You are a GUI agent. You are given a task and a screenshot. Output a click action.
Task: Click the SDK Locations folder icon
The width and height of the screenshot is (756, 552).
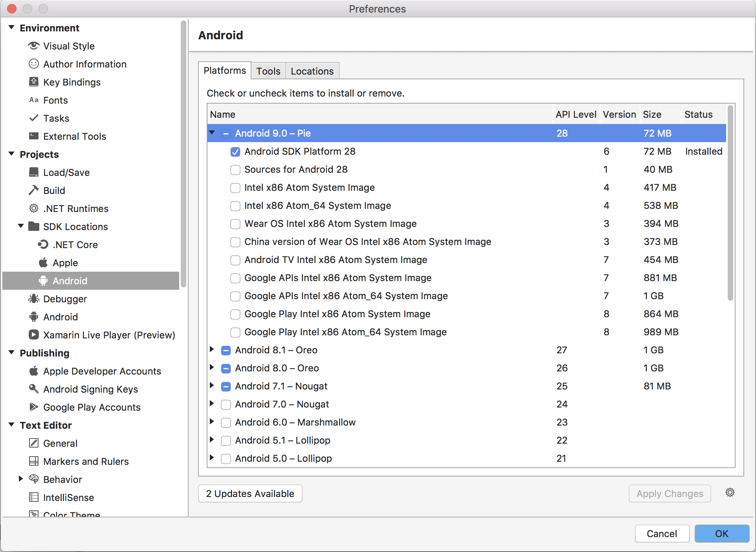[x=34, y=226]
